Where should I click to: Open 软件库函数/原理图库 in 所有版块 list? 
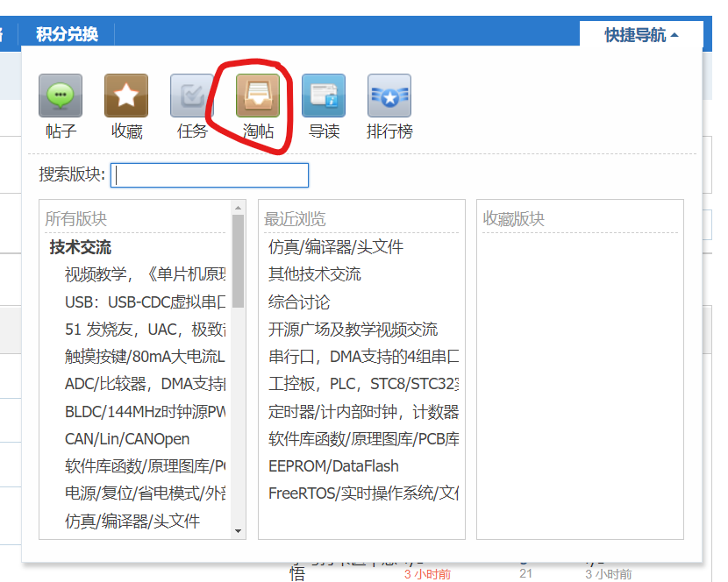pyautogui.click(x=145, y=466)
